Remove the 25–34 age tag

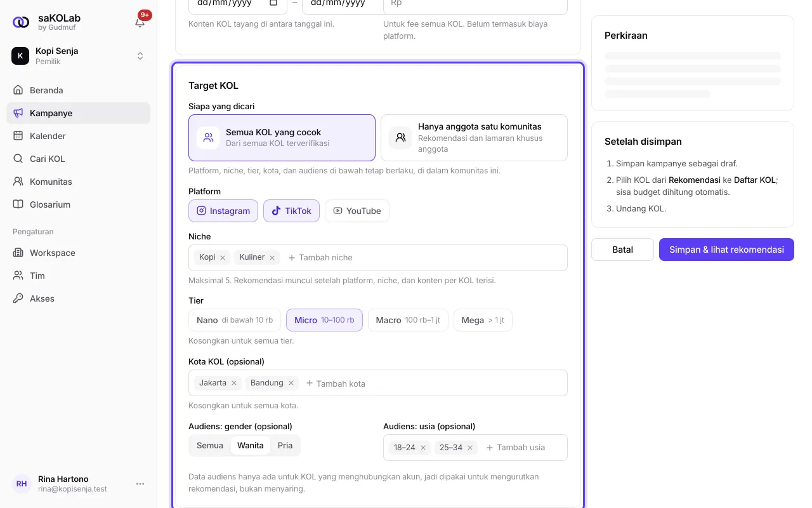[470, 448]
